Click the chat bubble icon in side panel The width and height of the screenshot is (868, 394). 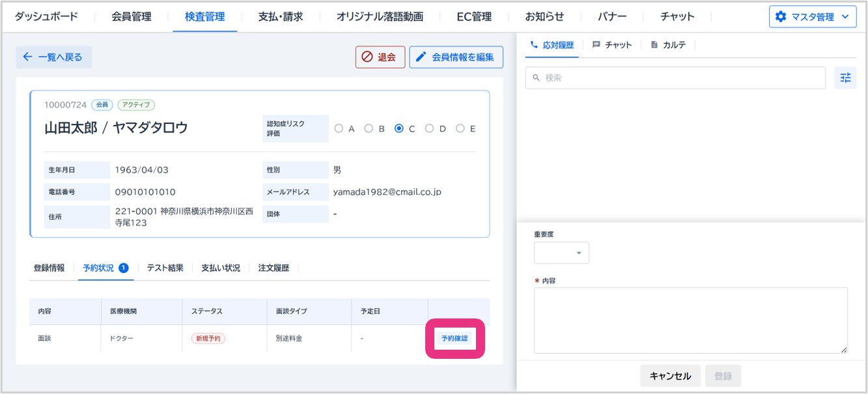596,45
